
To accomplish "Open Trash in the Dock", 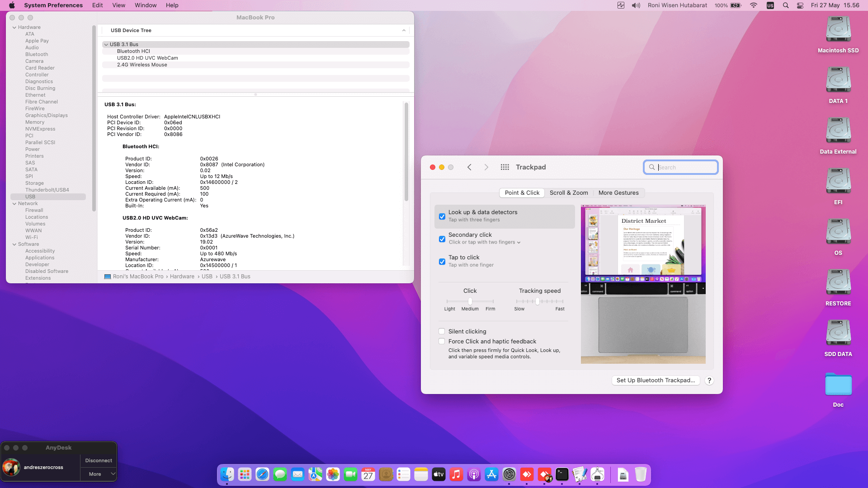I will coord(641,474).
